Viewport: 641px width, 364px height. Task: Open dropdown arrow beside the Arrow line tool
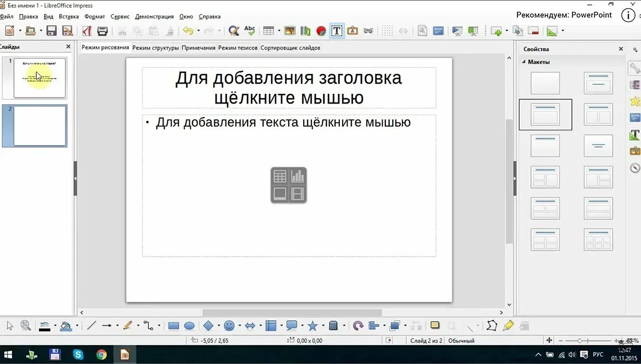[x=117, y=326]
